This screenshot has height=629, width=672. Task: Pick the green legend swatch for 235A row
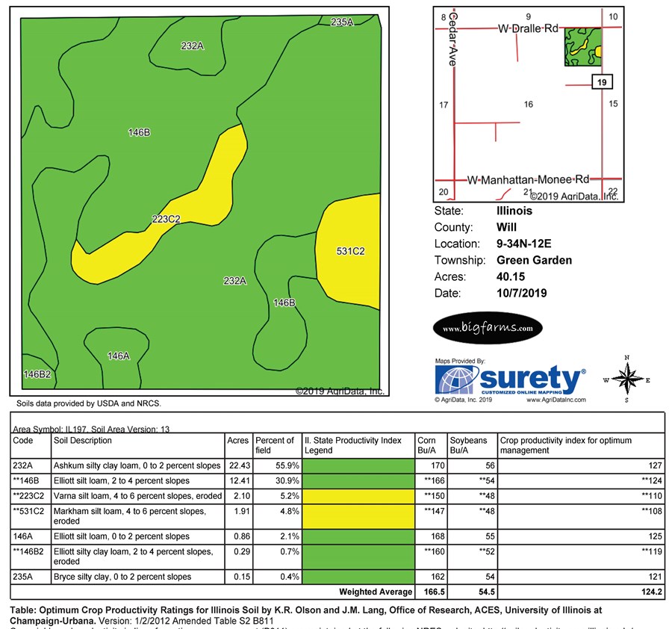click(358, 577)
